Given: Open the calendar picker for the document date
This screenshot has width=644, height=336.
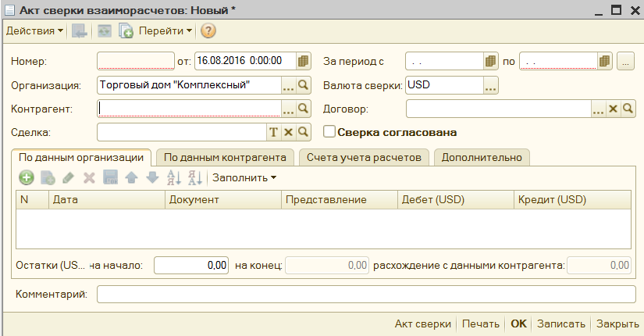Looking at the screenshot, I should (304, 60).
